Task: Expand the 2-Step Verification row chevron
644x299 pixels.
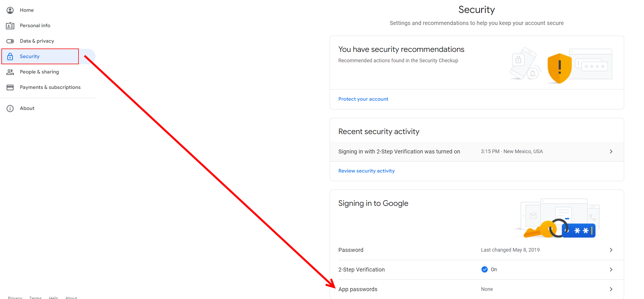Action: point(611,270)
